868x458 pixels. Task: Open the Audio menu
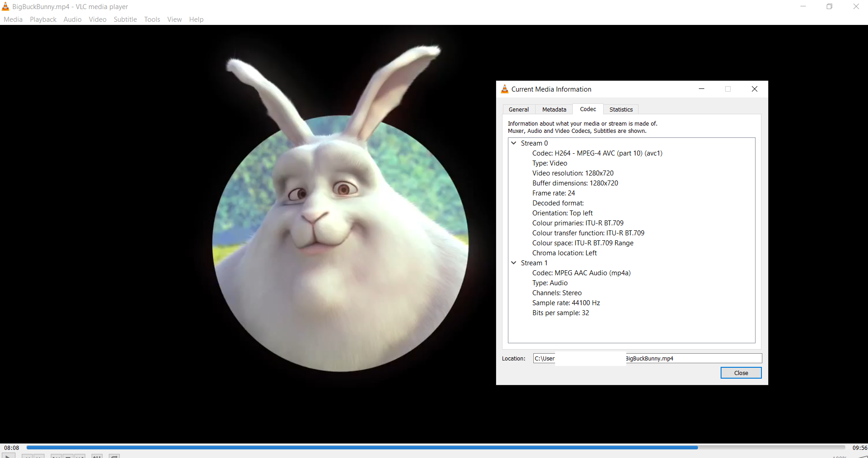pyautogui.click(x=73, y=19)
